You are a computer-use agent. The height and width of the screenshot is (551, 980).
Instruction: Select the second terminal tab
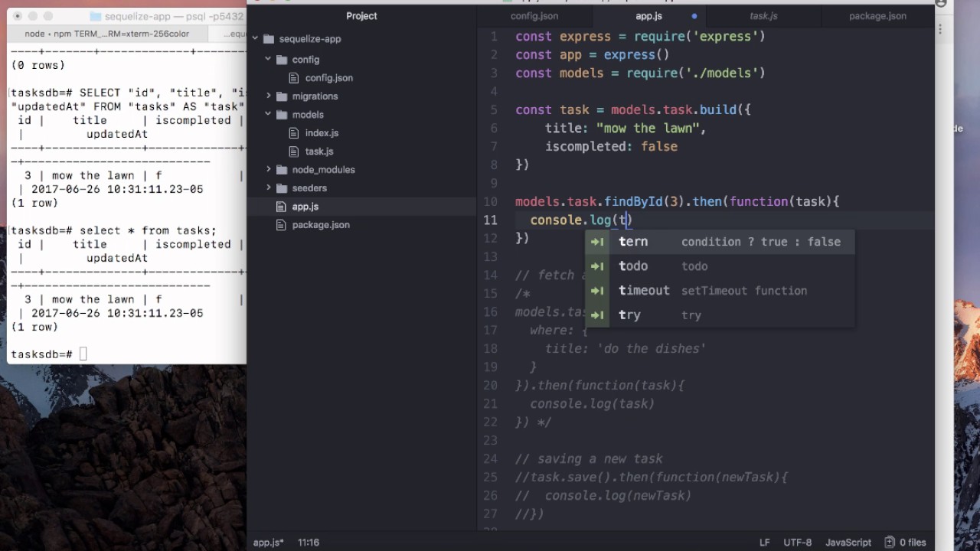point(227,34)
